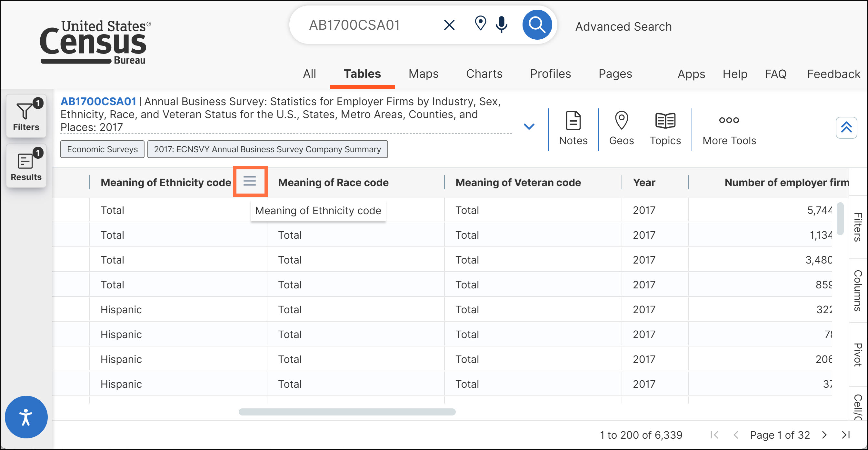The width and height of the screenshot is (868, 450).
Task: Open the Help link
Action: click(x=735, y=74)
